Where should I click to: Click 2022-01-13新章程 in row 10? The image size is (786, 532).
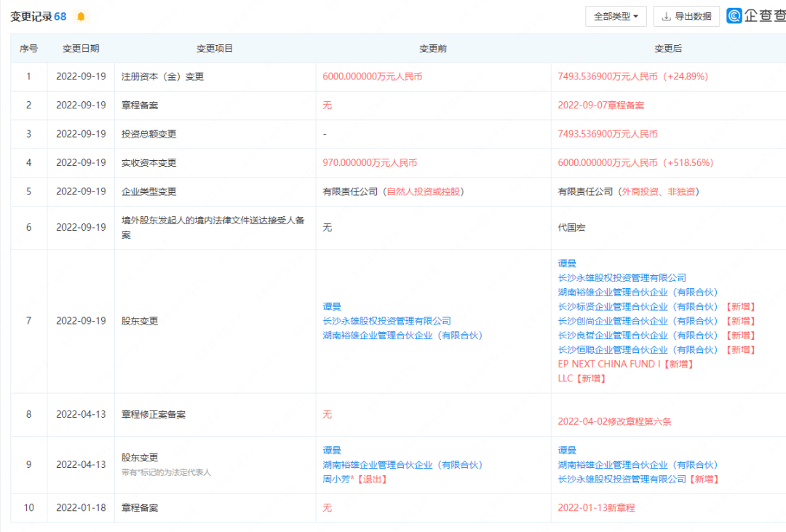point(596,508)
